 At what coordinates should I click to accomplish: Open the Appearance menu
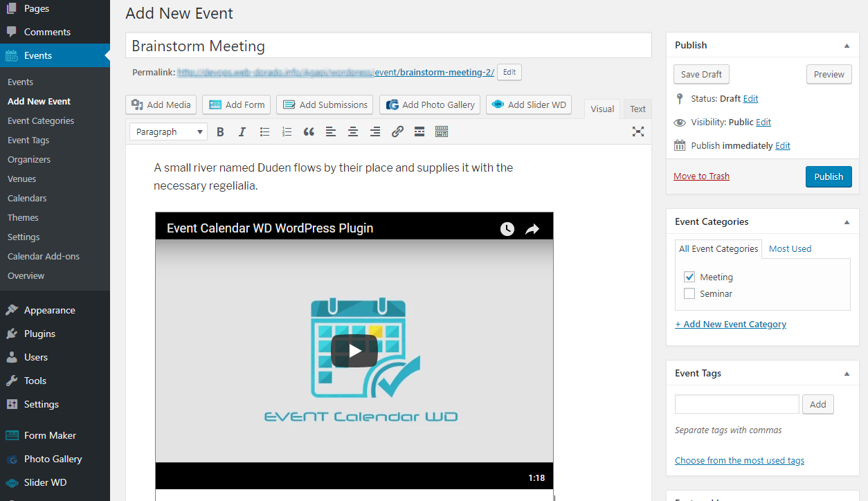tap(55, 310)
